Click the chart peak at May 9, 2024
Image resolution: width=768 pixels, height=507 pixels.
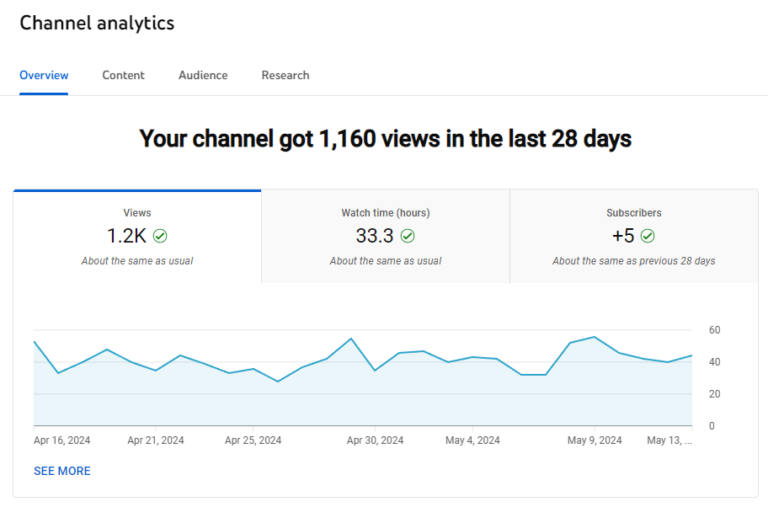tap(595, 337)
